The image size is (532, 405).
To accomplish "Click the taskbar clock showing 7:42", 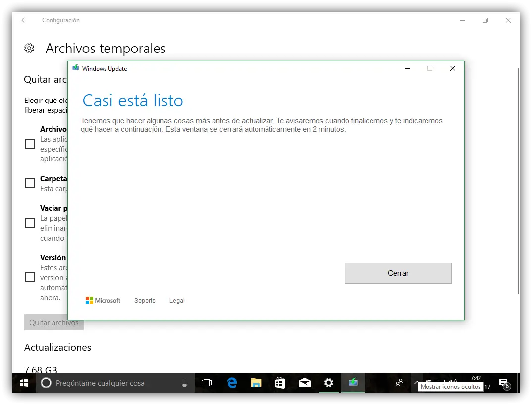I will click(x=476, y=378).
